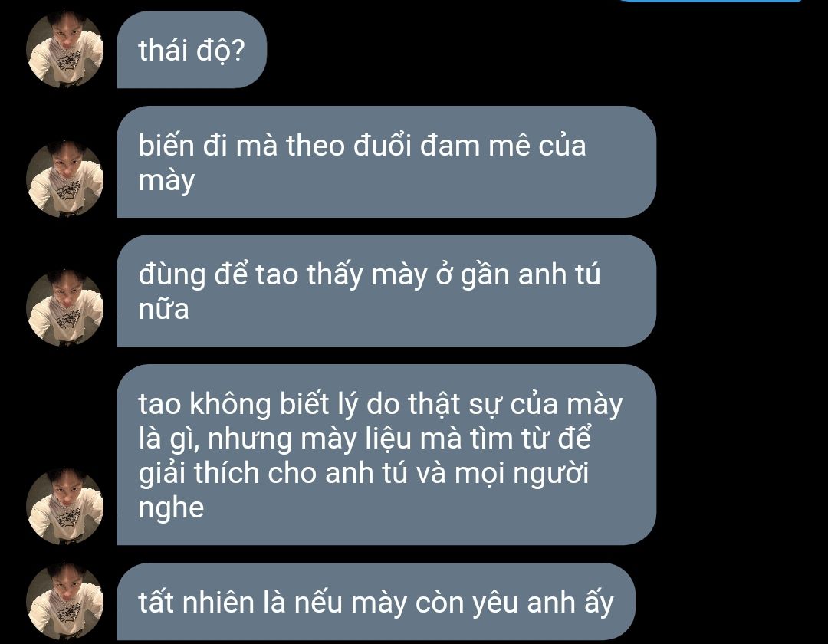Viewport: 828px width, 644px height.
Task: Click the word "mày" ending the second message
Action: [x=166, y=180]
